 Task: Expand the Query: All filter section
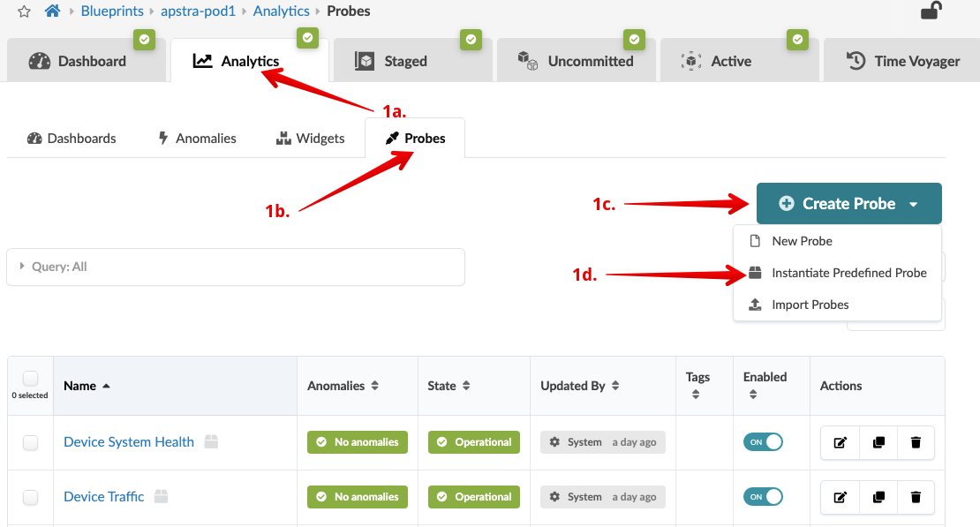[20, 267]
